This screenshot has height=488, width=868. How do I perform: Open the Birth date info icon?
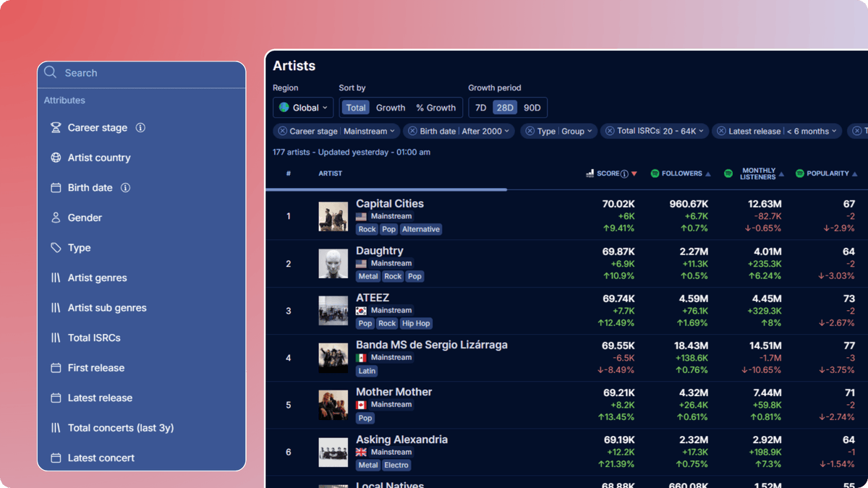[x=125, y=187]
